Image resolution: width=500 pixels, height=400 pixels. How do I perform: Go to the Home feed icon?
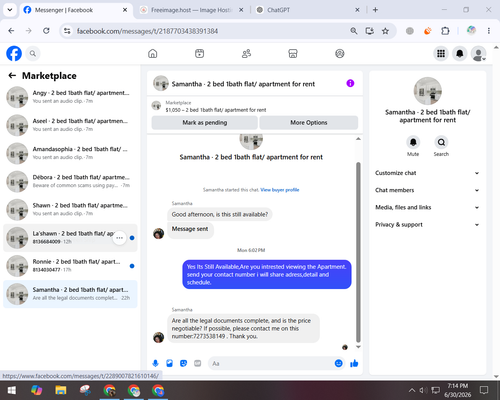153,53
